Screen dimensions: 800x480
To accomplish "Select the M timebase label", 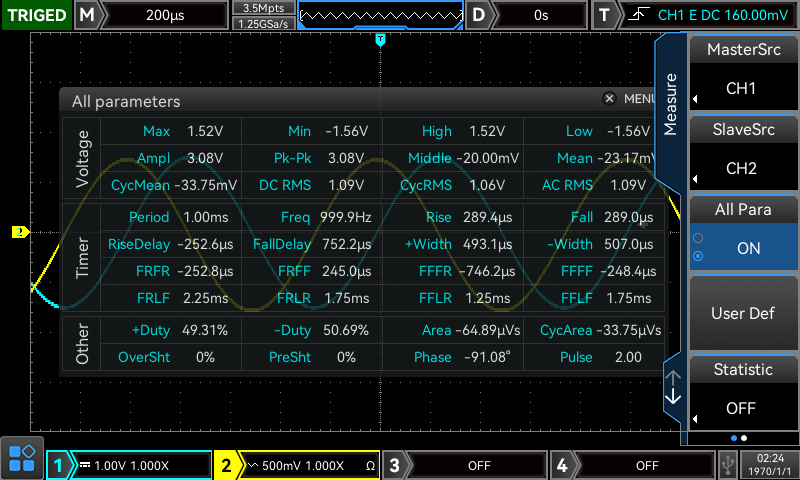I will click(x=88, y=15).
